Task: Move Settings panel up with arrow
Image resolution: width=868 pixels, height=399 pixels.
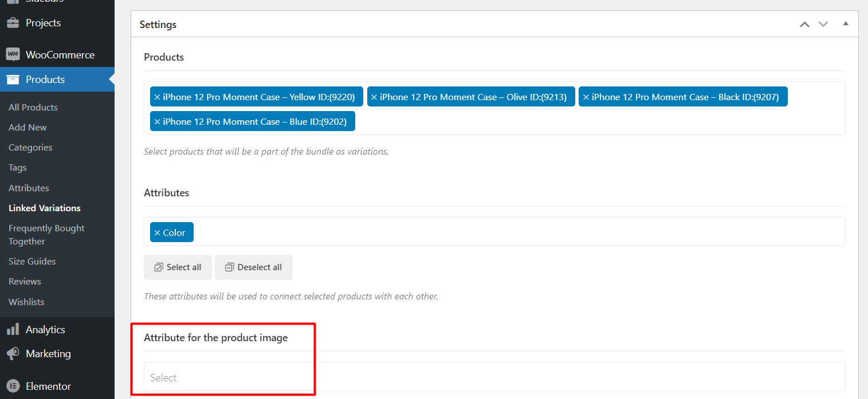Action: click(805, 25)
